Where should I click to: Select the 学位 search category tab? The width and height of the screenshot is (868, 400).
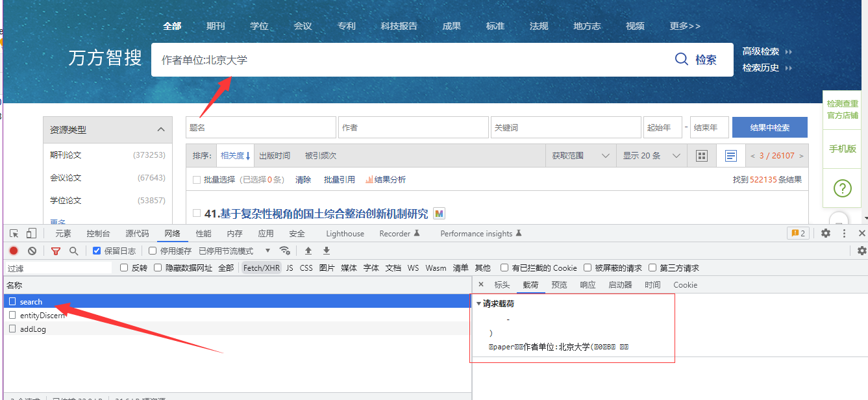[x=259, y=26]
